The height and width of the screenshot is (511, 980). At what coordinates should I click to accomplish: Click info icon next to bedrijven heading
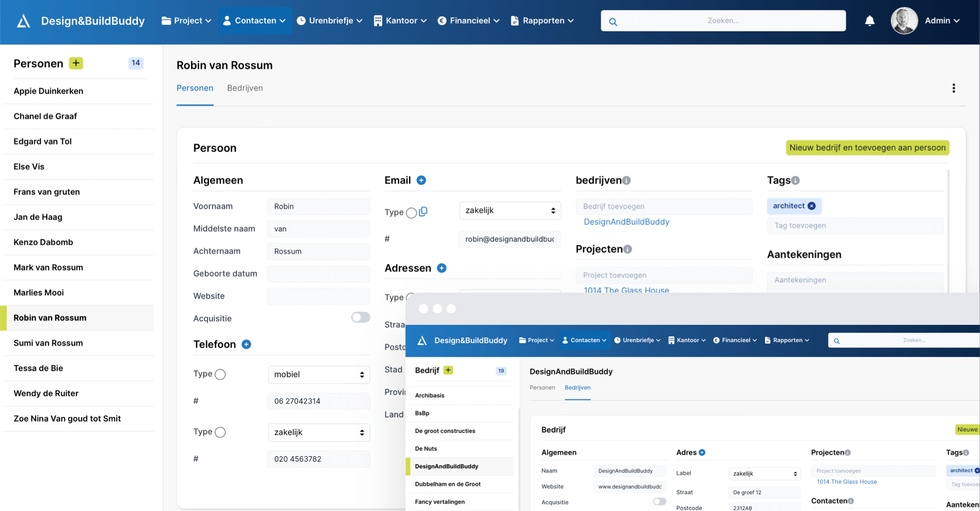(627, 180)
